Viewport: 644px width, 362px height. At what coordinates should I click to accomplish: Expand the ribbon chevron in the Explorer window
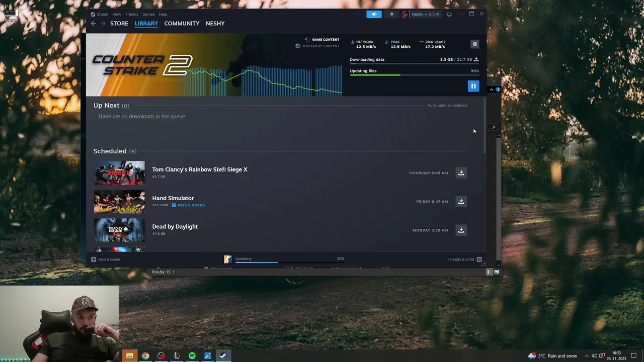pyautogui.click(x=492, y=89)
